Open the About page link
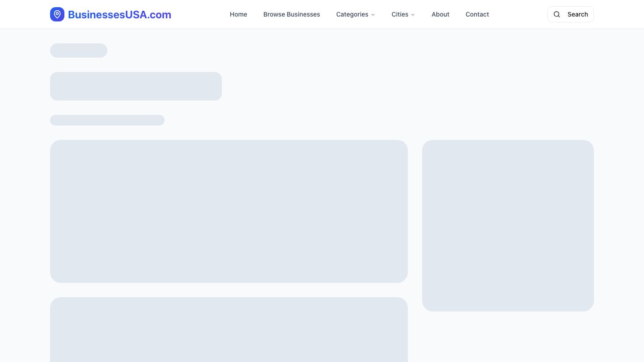The width and height of the screenshot is (644, 362). coord(440,14)
